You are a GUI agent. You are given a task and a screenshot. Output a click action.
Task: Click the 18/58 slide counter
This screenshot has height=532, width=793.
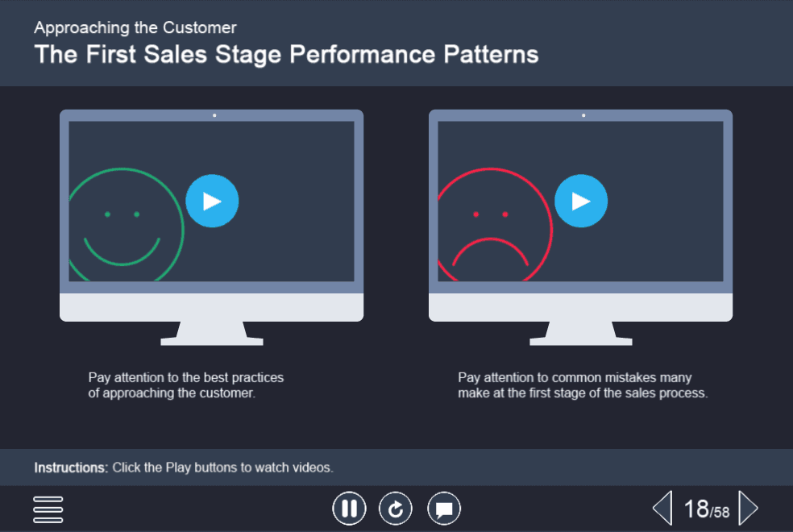[706, 509]
